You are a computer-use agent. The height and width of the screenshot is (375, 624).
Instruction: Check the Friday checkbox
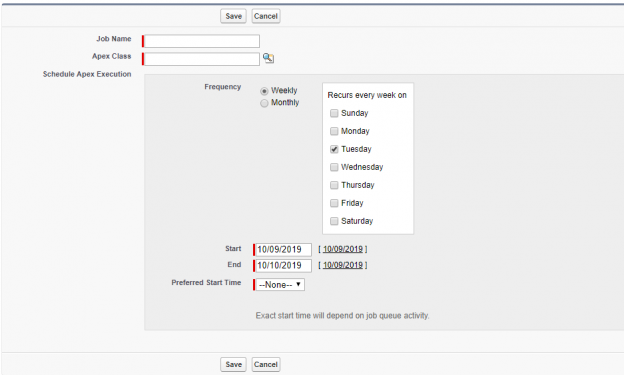pos(334,203)
